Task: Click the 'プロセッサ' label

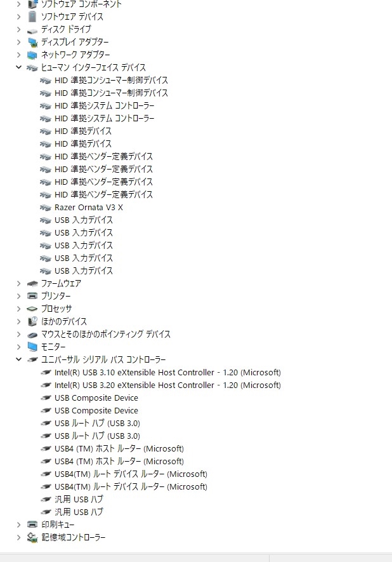Action: click(x=56, y=309)
